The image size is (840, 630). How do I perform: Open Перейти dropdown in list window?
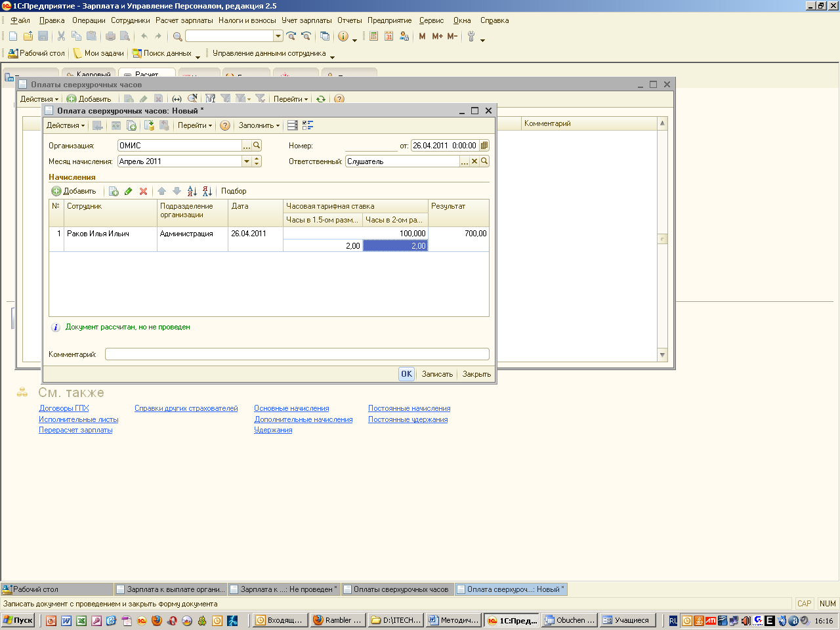pos(291,99)
